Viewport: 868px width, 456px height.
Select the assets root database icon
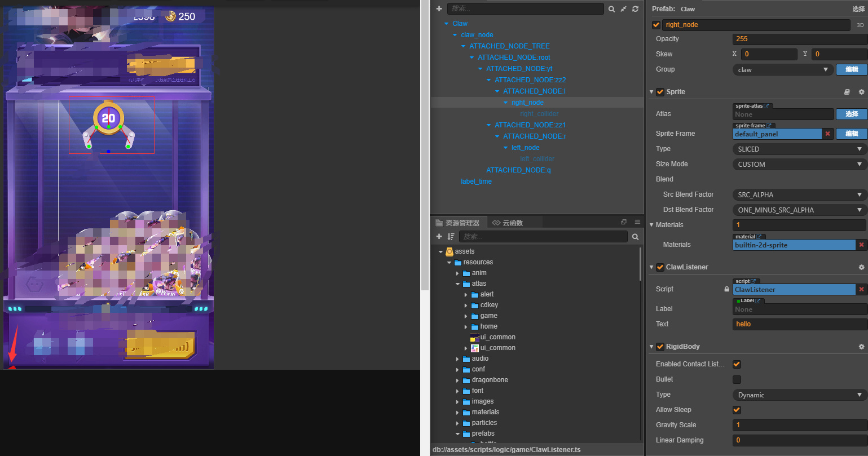point(450,251)
